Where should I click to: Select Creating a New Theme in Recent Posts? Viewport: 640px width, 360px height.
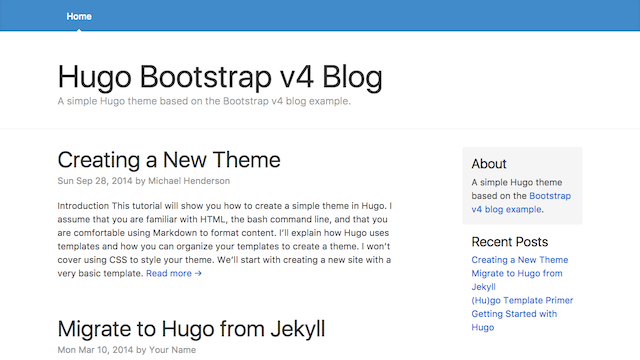coord(520,260)
